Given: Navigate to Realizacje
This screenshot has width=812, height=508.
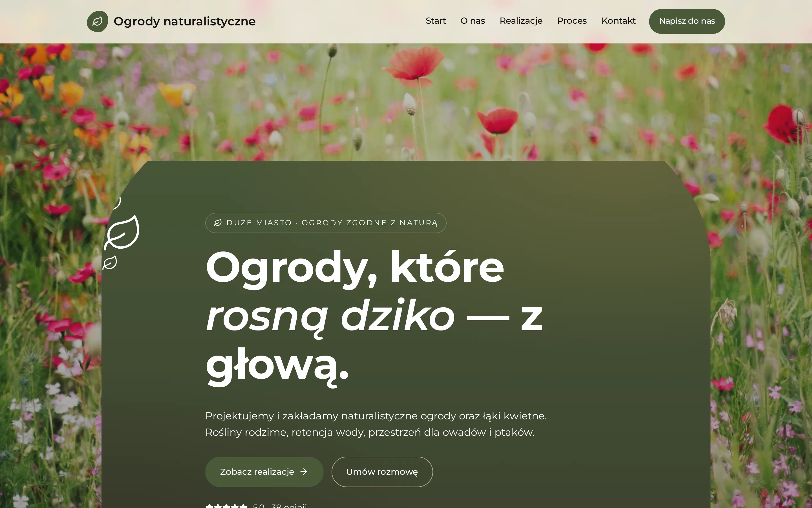Looking at the screenshot, I should coord(521,21).
